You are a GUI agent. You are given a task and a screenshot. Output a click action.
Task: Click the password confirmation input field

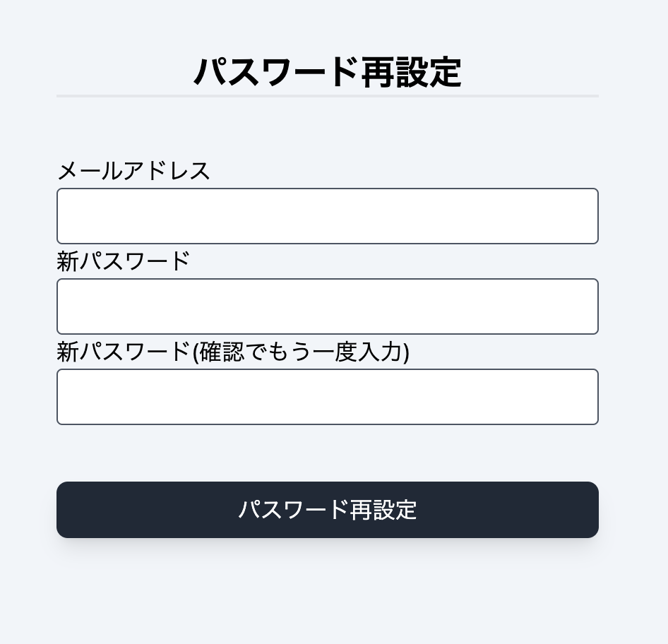(x=327, y=397)
